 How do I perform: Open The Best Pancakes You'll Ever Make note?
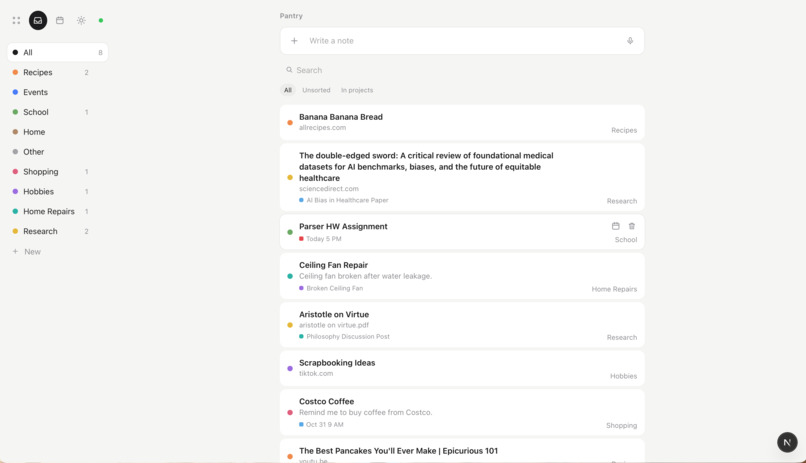pos(462,451)
